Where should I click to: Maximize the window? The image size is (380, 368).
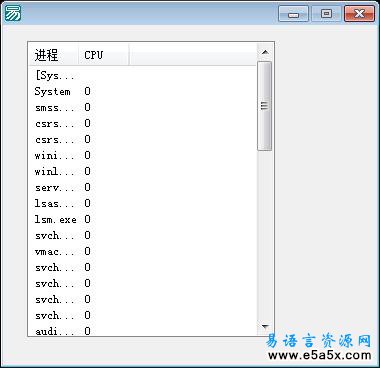click(x=326, y=14)
